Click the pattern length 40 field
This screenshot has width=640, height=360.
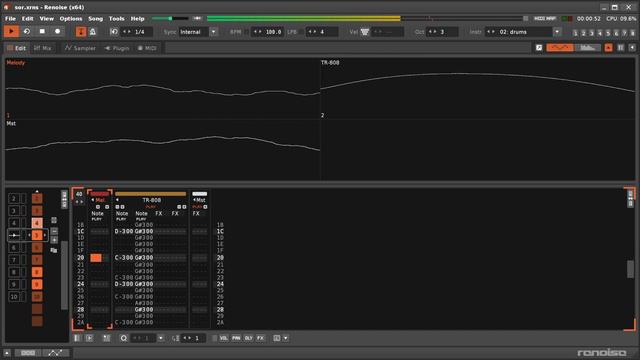[x=79, y=194]
